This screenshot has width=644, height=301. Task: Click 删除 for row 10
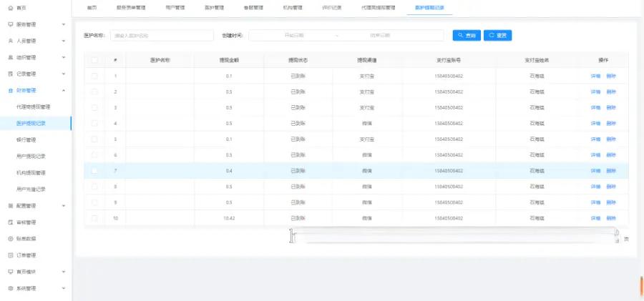(611, 218)
